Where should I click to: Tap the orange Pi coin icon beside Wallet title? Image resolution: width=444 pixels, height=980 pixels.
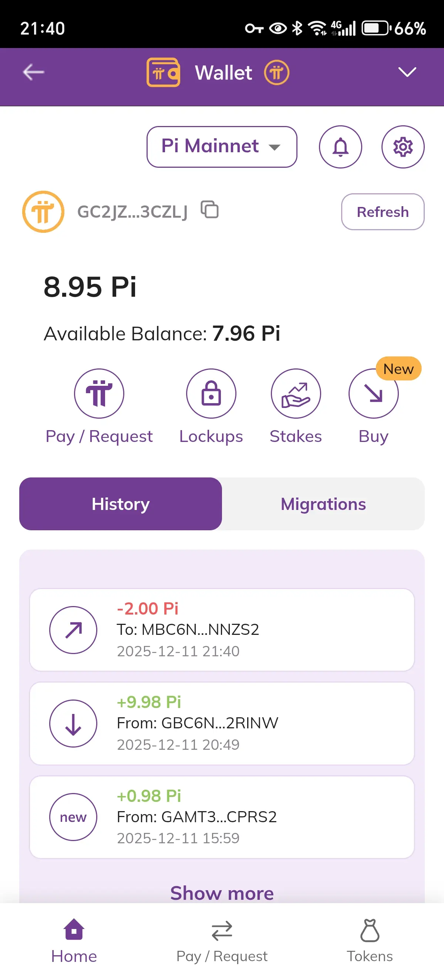[x=277, y=72]
